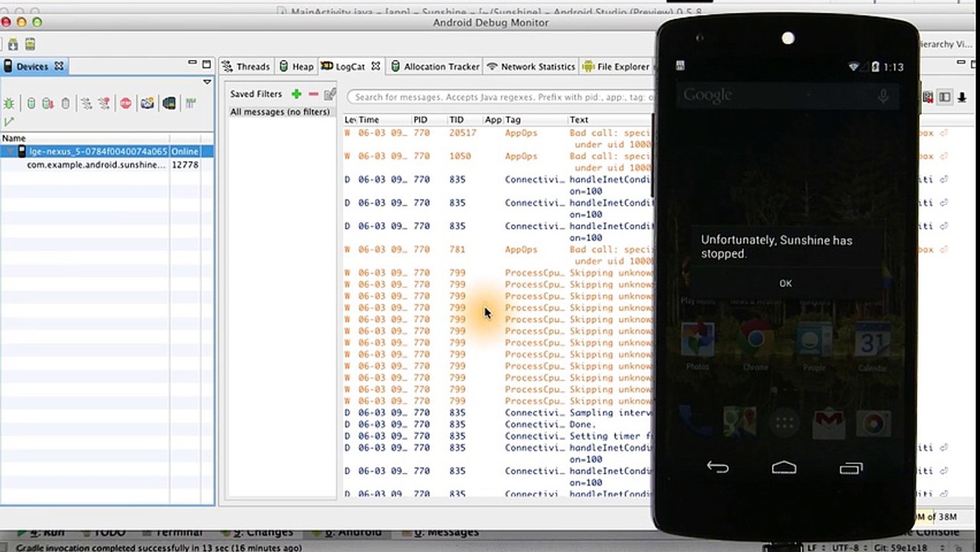Tap OK on Sunshine has stopped dialog
This screenshot has width=980, height=552.
(x=785, y=283)
